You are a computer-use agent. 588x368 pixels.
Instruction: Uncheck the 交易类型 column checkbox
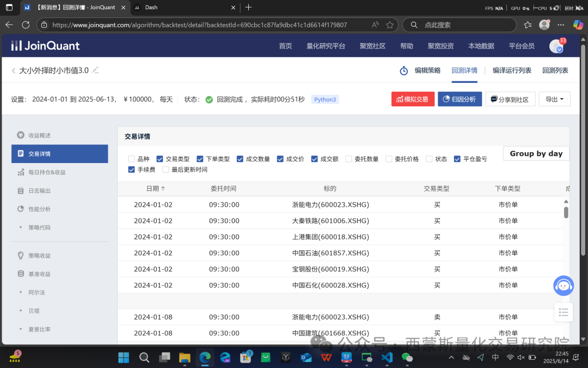[x=160, y=159]
